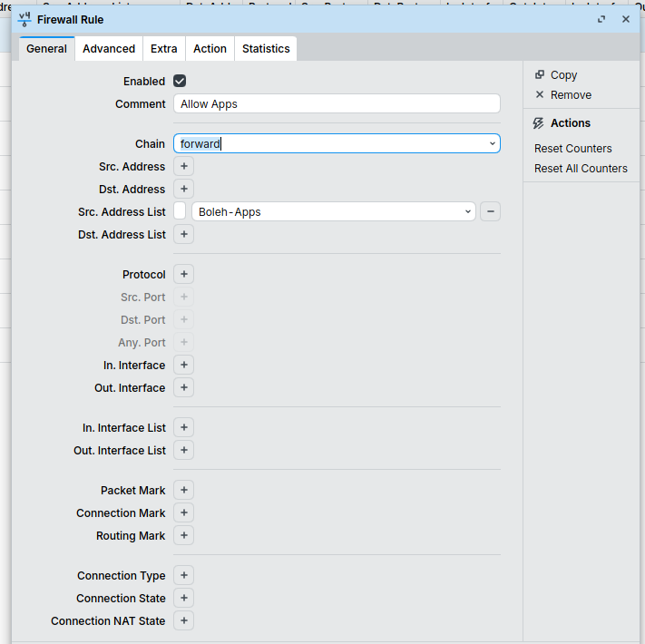The height and width of the screenshot is (644, 645).
Task: Click plus beside Connection State
Action: tap(183, 598)
